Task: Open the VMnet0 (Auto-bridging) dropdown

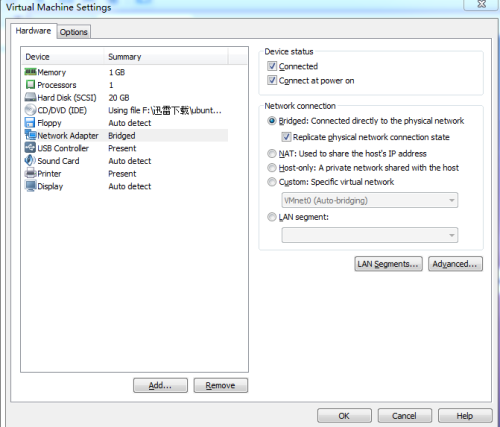Action: [370, 200]
